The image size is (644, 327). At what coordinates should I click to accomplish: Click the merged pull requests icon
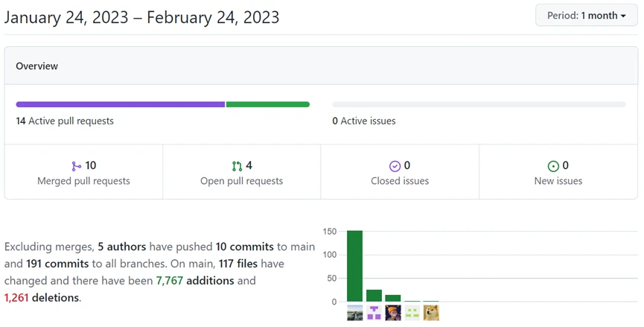pos(76,166)
